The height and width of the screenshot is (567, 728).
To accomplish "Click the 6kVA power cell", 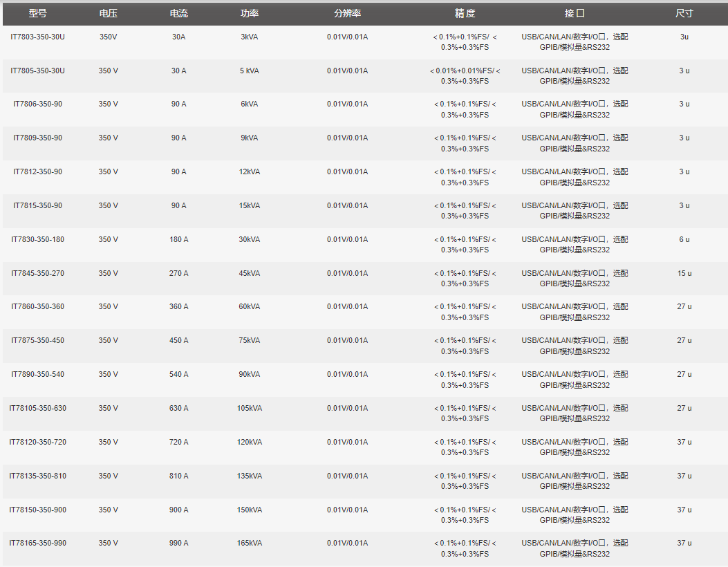I will coord(250,104).
